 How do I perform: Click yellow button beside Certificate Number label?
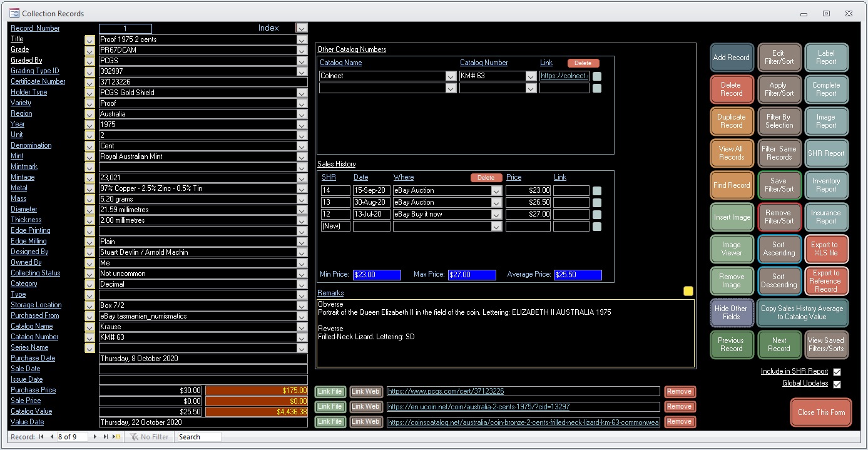click(89, 82)
